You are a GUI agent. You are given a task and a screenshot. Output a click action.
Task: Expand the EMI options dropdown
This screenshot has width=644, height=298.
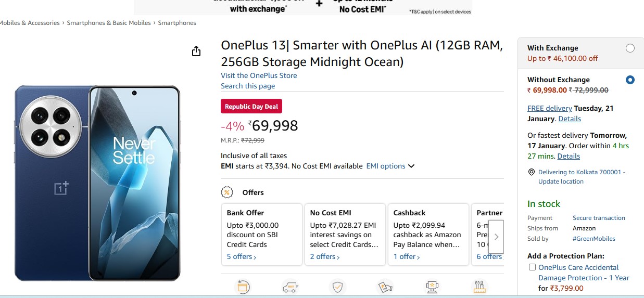tap(390, 166)
